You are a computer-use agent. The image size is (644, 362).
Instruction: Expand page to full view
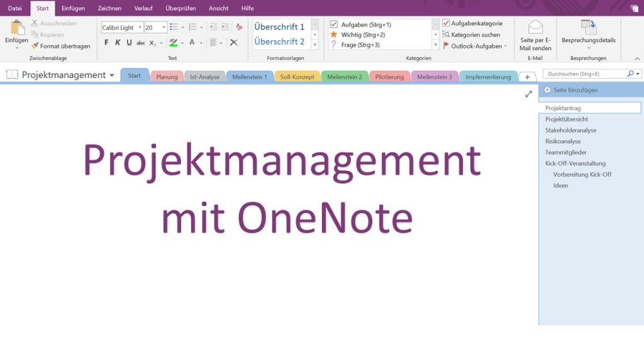(528, 94)
